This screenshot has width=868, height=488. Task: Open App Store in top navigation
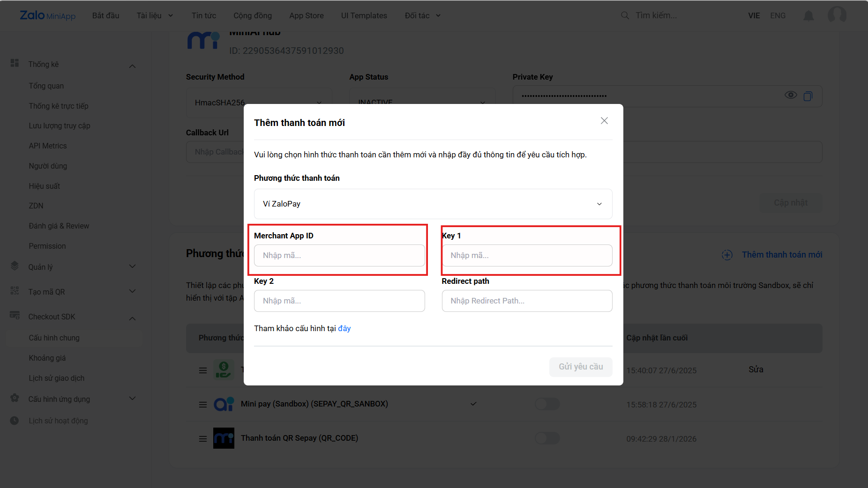point(307,15)
